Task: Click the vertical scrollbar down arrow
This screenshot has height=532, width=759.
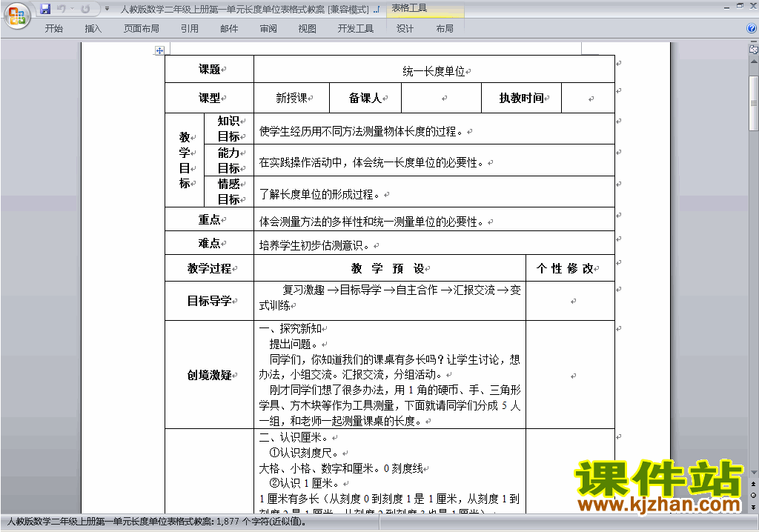Action: pyautogui.click(x=753, y=473)
